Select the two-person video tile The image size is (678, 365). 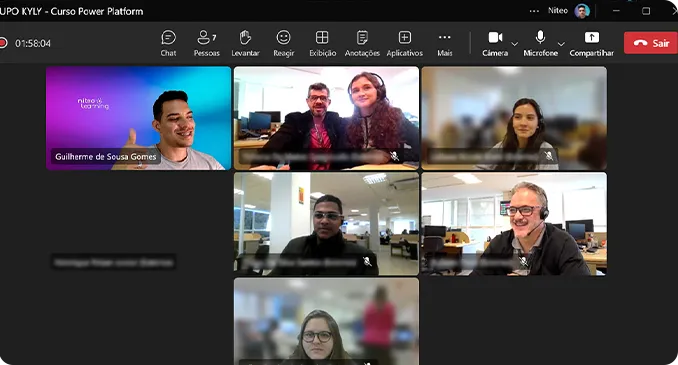326,118
